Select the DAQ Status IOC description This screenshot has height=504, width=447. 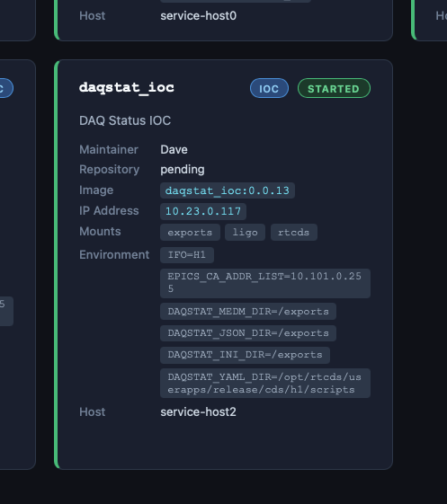click(x=125, y=120)
